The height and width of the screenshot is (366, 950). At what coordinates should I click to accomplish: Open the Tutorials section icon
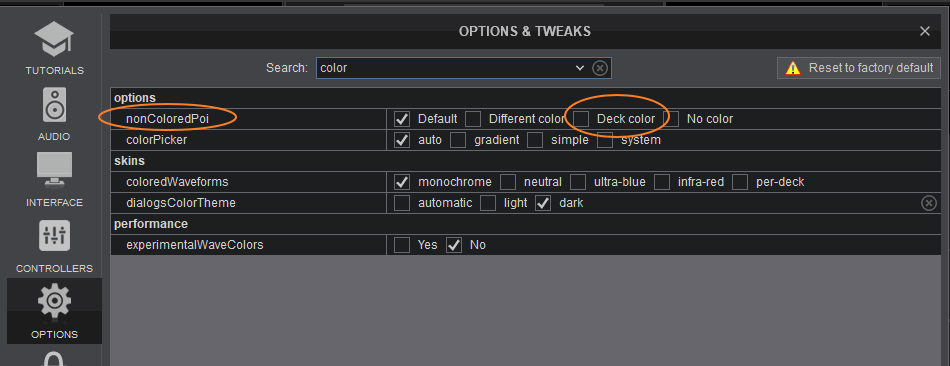[54, 39]
